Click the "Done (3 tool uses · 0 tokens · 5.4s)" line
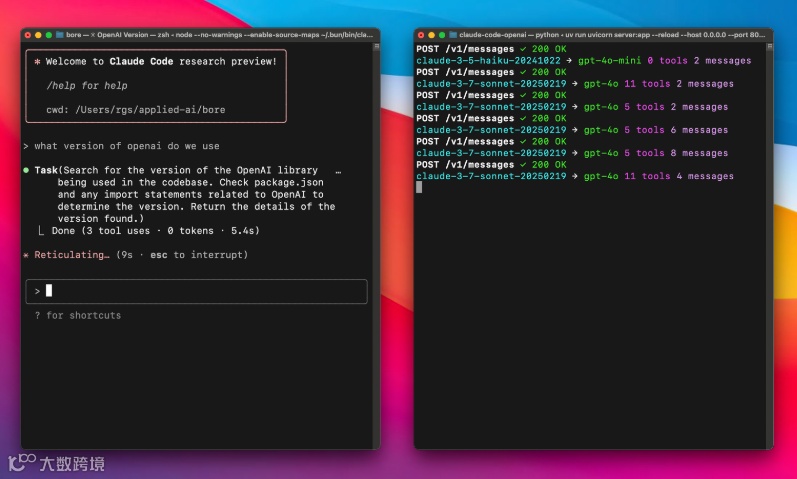The image size is (797, 479). [x=156, y=231]
